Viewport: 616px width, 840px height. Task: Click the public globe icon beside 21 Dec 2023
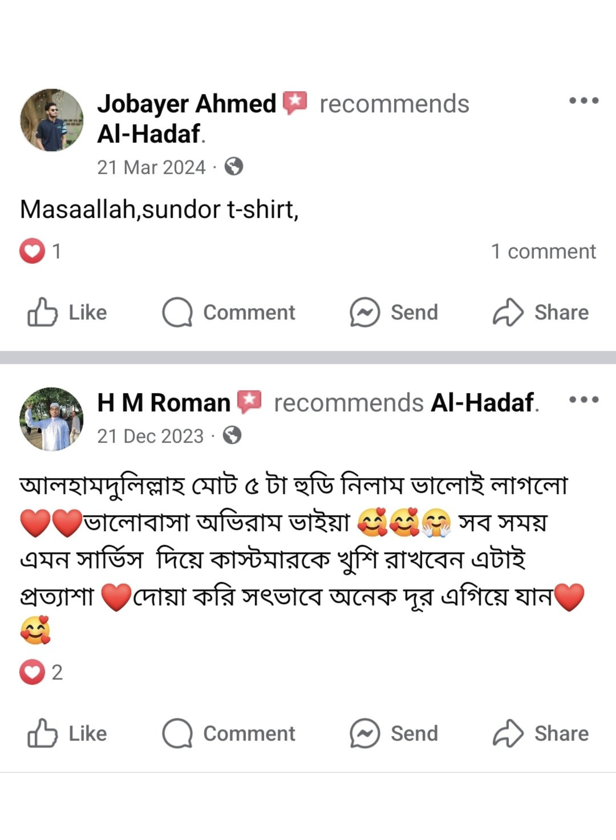(232, 436)
